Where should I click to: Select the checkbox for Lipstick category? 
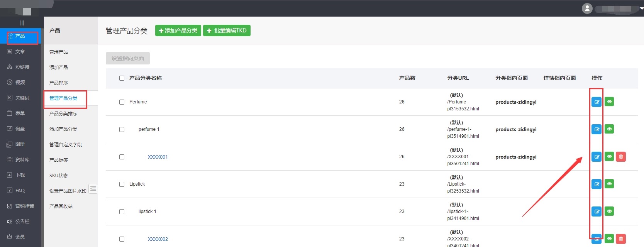point(122,184)
